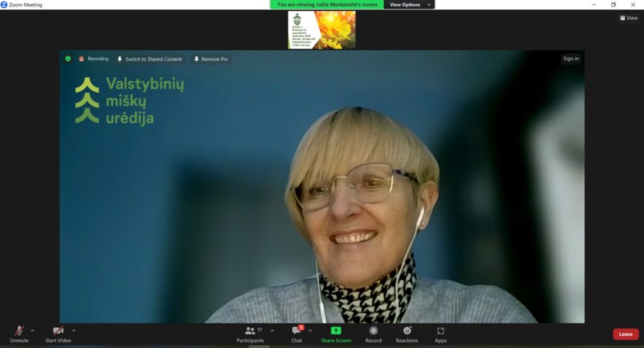Click the green encryption shield icon
The height and width of the screenshot is (348, 644).
click(x=68, y=59)
